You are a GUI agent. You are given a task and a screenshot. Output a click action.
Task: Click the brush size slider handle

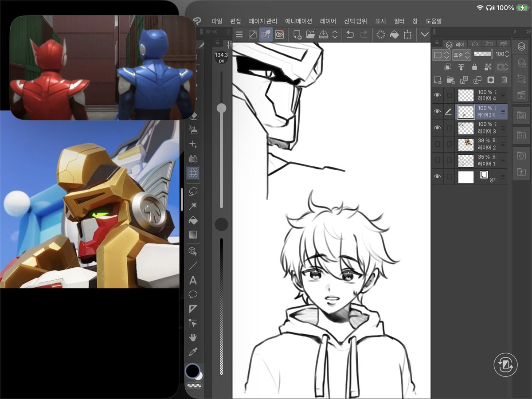(x=221, y=108)
